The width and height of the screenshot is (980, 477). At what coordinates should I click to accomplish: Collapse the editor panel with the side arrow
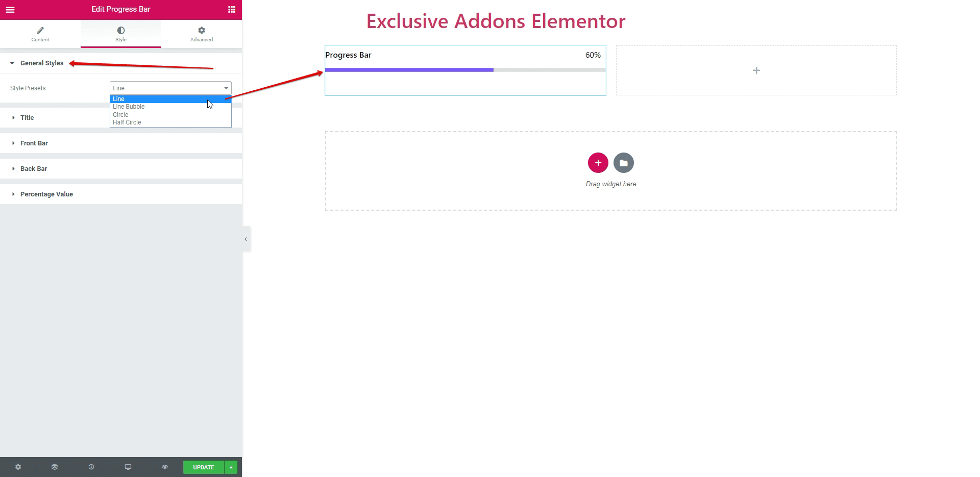click(x=246, y=239)
